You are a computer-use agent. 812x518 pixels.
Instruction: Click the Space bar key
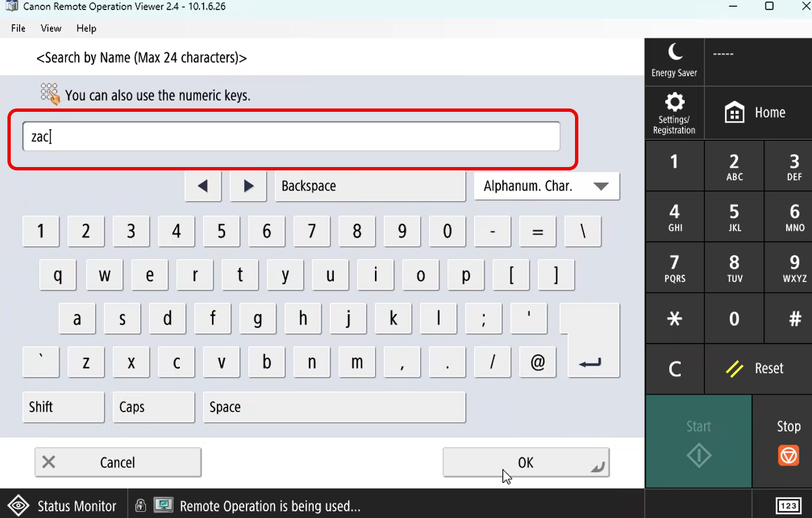334,407
